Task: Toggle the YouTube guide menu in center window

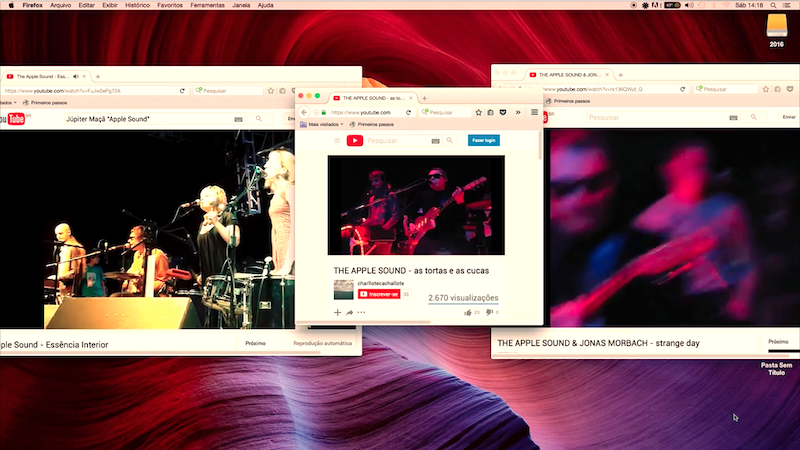Action: 337,141
